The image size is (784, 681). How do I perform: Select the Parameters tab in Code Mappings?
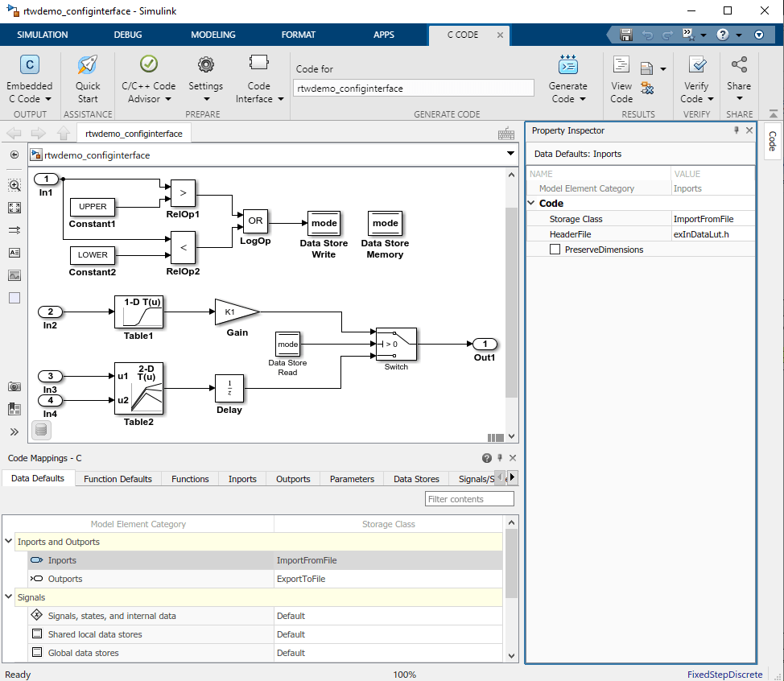pos(352,479)
